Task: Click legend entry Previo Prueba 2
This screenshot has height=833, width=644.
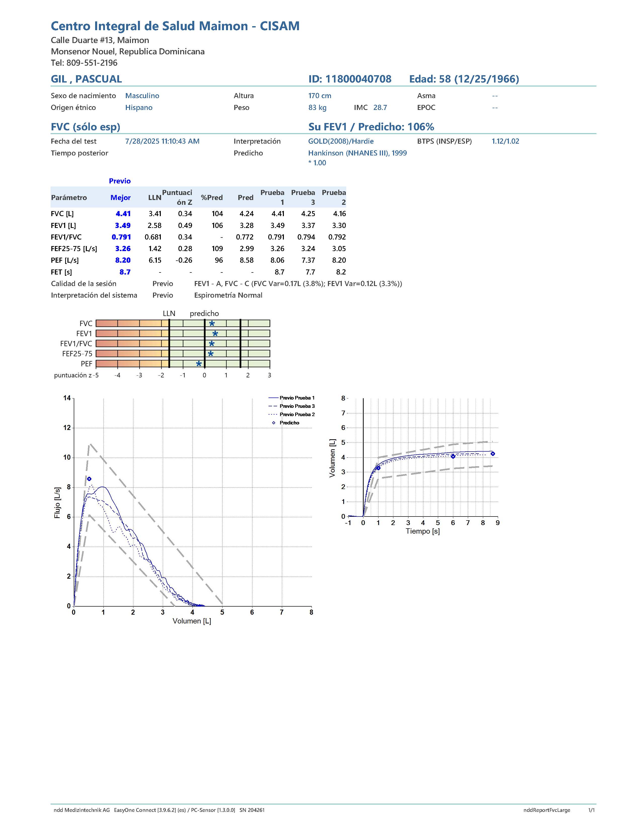Action: (292, 415)
